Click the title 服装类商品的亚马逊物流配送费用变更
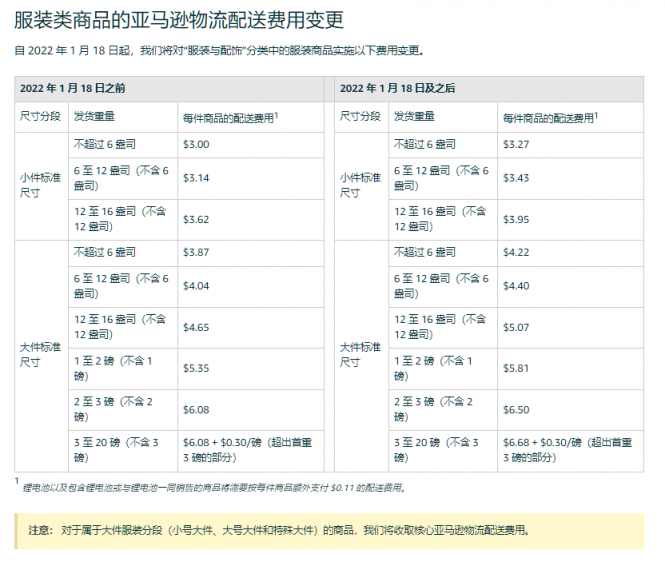This screenshot has width=665, height=562. tap(179, 20)
